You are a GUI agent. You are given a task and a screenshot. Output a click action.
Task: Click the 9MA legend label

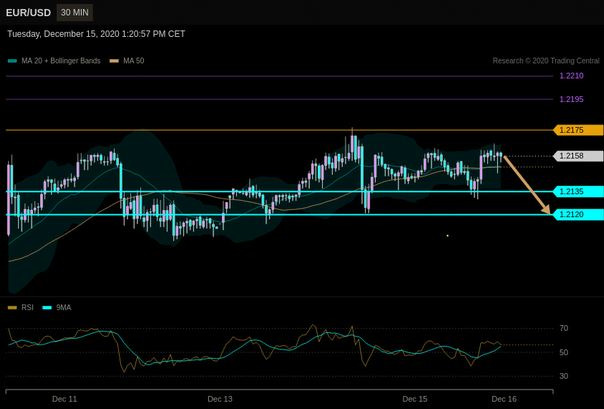[64, 308]
